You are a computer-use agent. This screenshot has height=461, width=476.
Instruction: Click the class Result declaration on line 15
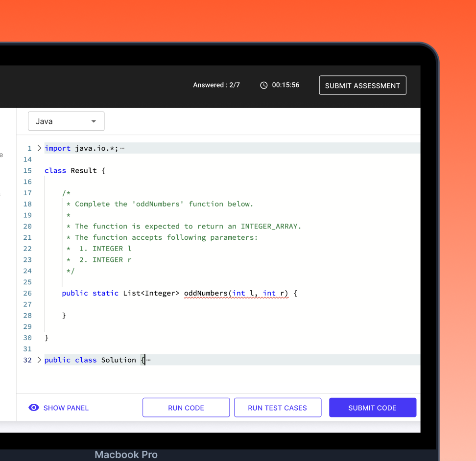74,171
